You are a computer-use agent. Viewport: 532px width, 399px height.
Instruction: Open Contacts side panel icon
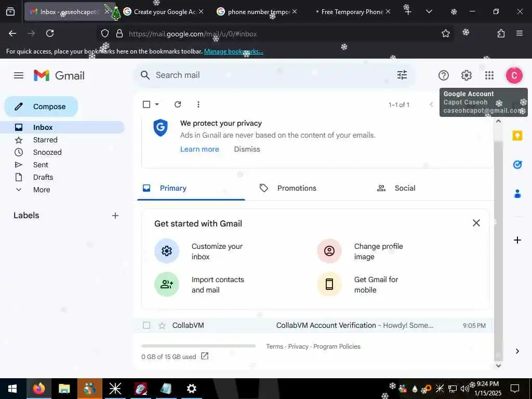(517, 194)
